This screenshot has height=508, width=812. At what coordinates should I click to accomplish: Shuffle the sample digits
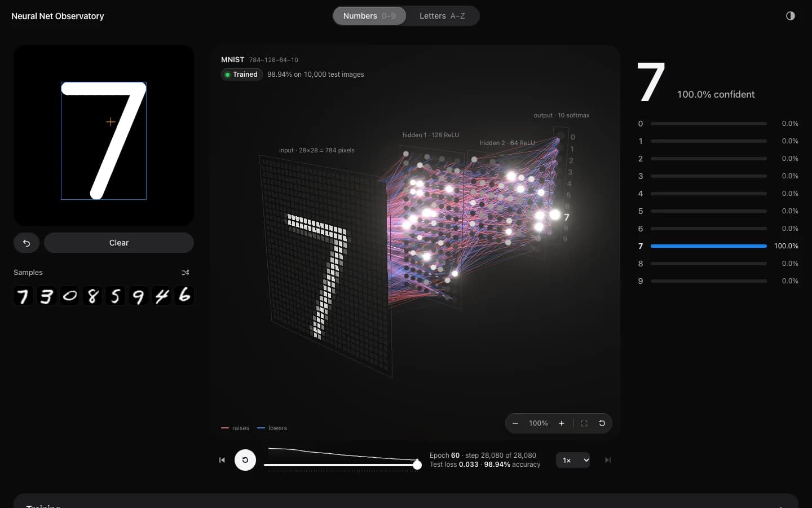[186, 273]
